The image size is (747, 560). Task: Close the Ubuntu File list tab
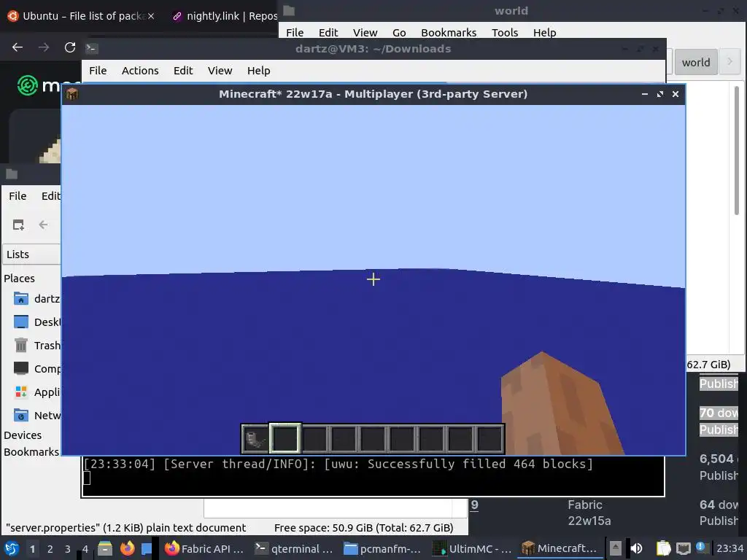(151, 16)
